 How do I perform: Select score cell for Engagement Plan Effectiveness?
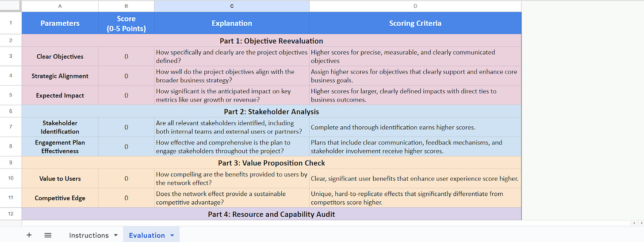coord(126,147)
